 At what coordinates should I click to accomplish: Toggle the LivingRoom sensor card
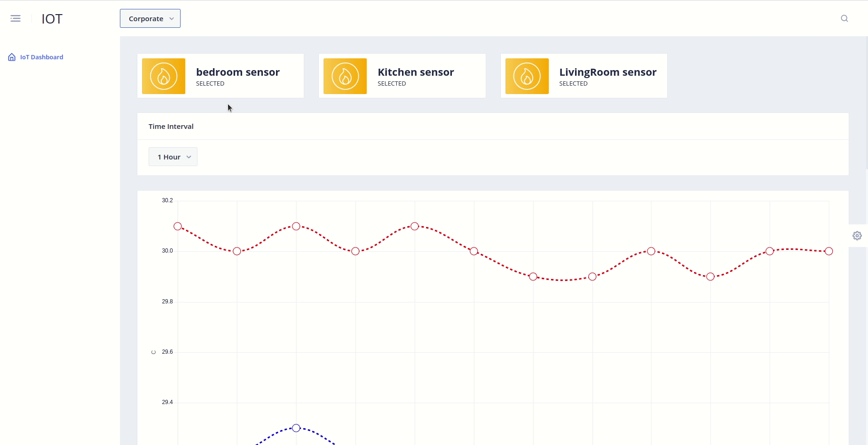[x=584, y=76]
